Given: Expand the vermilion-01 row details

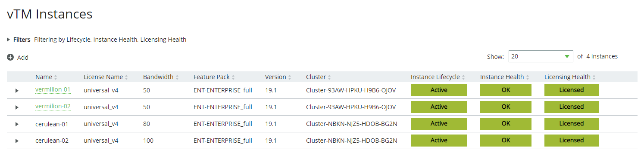Looking at the screenshot, I should pos(17,90).
